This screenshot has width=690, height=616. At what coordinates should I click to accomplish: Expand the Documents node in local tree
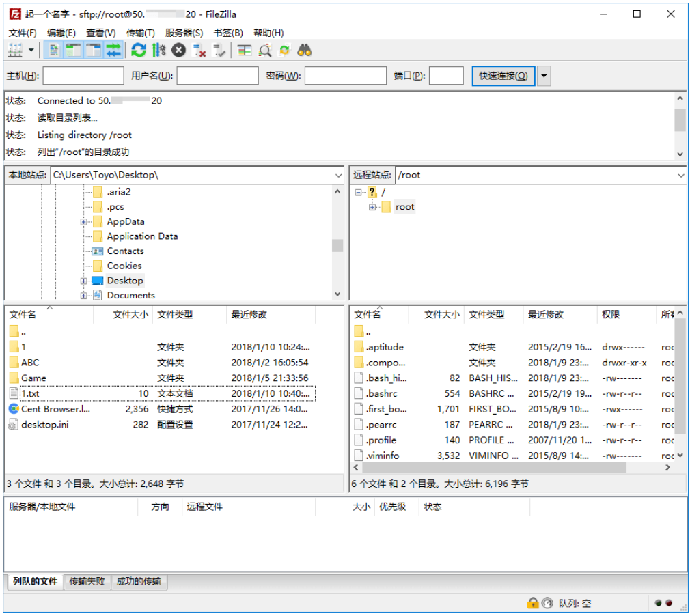point(83,296)
